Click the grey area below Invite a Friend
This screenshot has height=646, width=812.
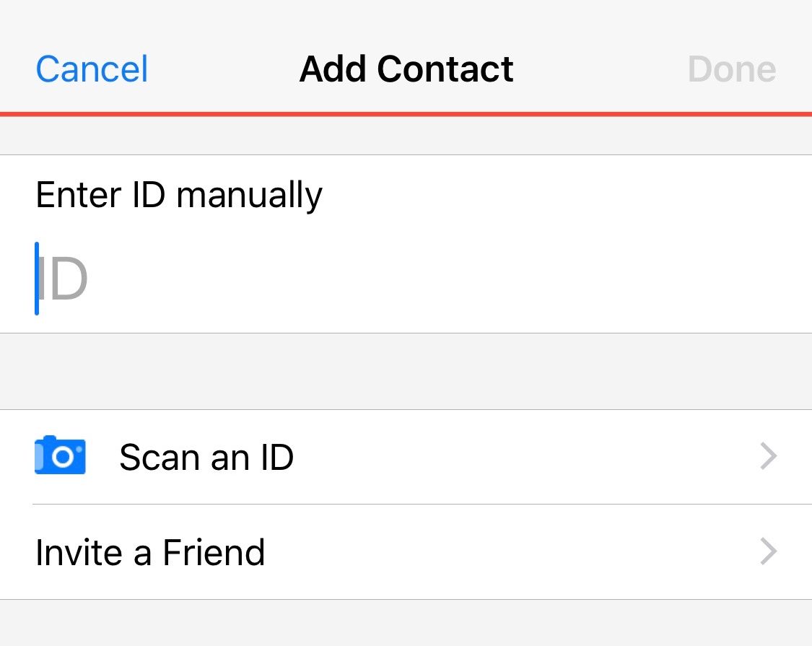(406, 623)
